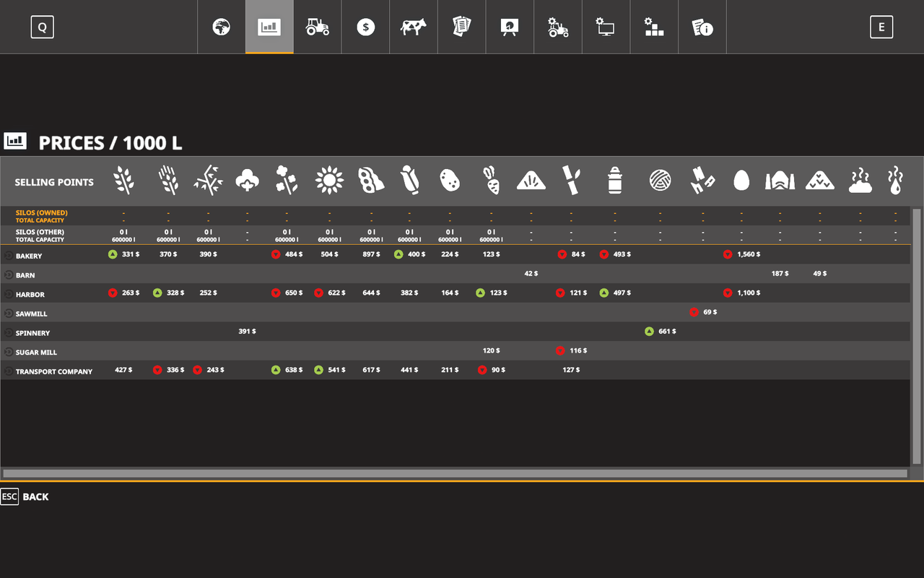The height and width of the screenshot is (578, 924).
Task: Open the world map menu icon
Action: (221, 27)
